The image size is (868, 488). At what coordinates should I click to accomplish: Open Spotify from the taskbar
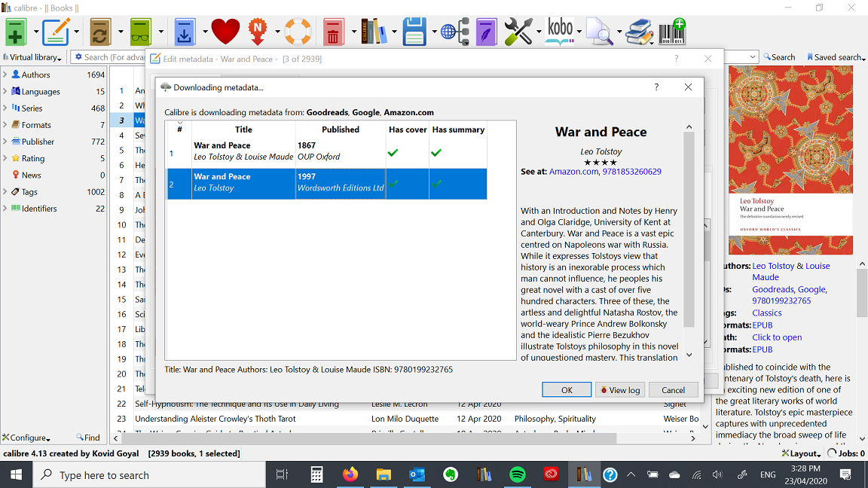click(x=517, y=474)
